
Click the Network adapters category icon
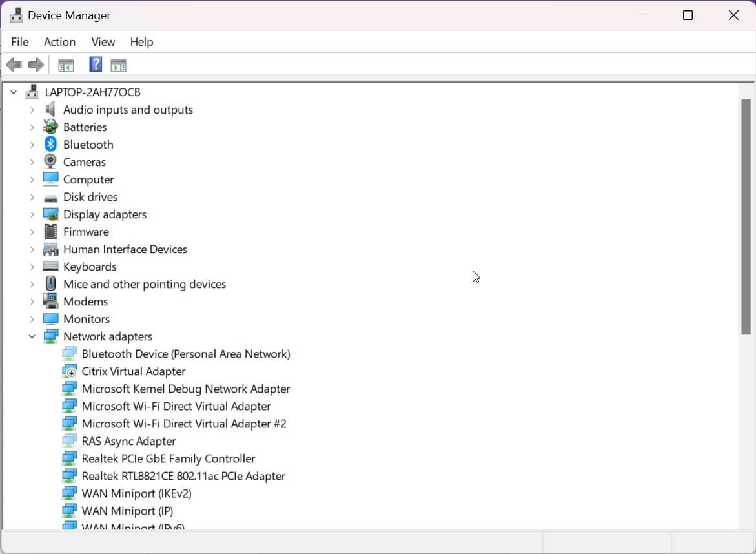[x=50, y=336]
